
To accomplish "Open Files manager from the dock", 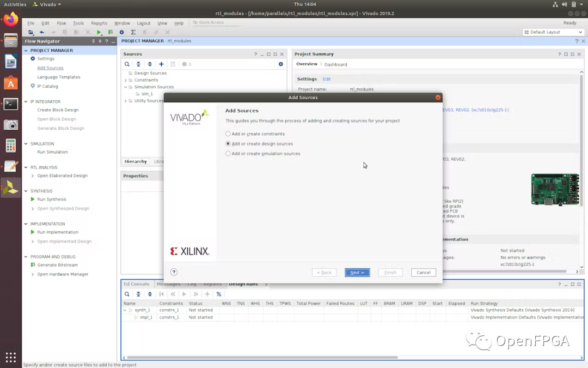I will tap(10, 40).
